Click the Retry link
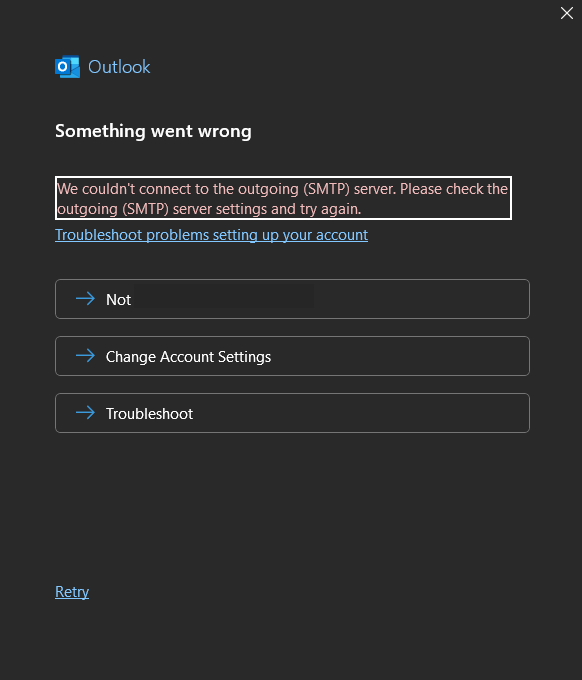 pyautogui.click(x=72, y=592)
